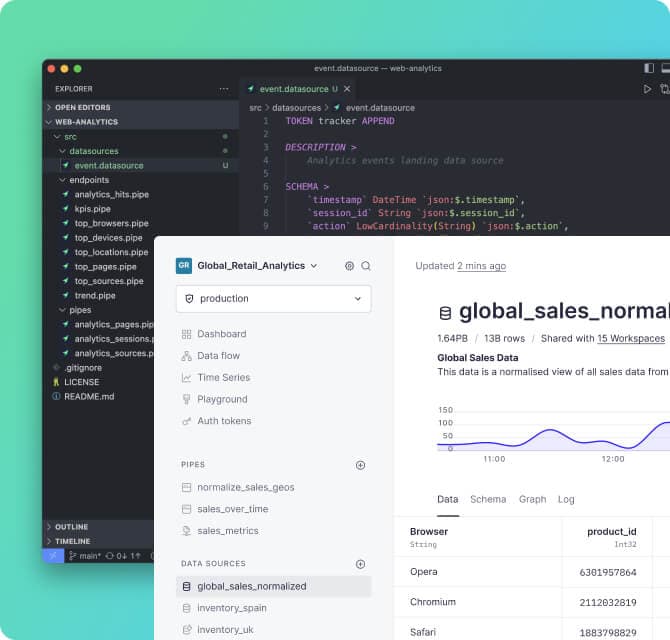Open the README.md file
The width and height of the screenshot is (670, 640).
tap(89, 396)
